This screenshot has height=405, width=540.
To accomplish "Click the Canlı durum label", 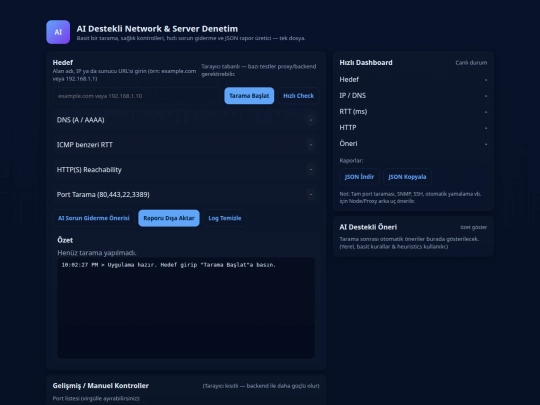I will click(x=471, y=63).
